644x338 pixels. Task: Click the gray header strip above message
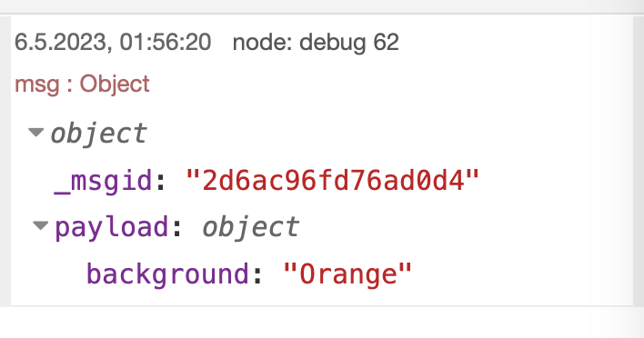(322, 6)
